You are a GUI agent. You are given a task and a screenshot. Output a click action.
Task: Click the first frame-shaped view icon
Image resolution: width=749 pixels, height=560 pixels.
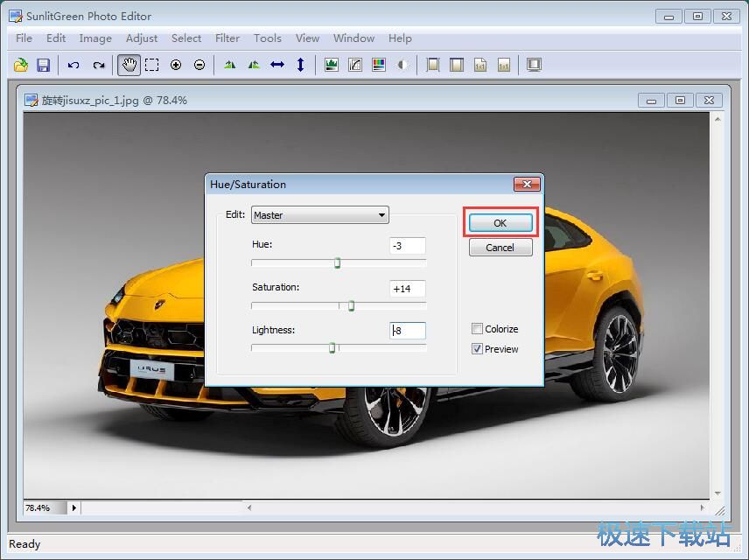433,65
